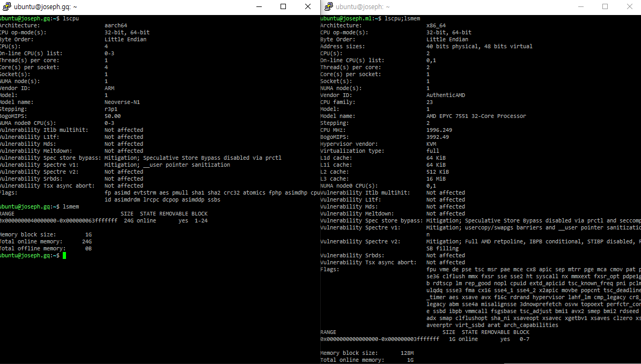Select 'AMD EPYC 7551 32-Core Processor' text
Image resolution: width=641 pixels, height=364 pixels.
(476, 116)
